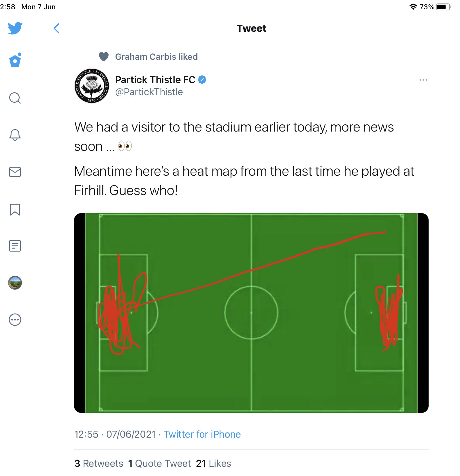Open Notifications bell icon
This screenshot has width=460, height=476.
tap(15, 135)
